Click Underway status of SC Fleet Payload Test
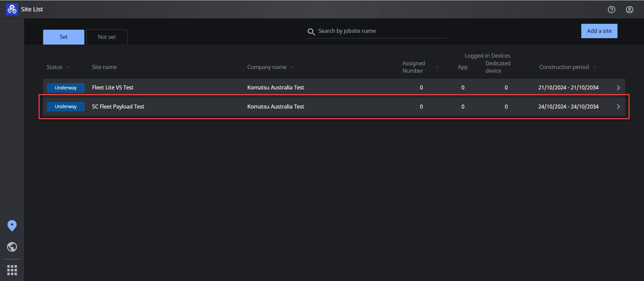Viewport: 644px width, 281px height. tap(66, 107)
